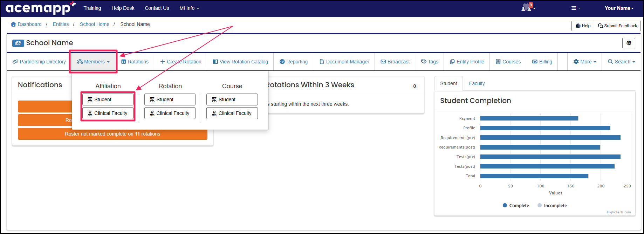
Task: Open the settings gear beside School Name
Action: 629,43
